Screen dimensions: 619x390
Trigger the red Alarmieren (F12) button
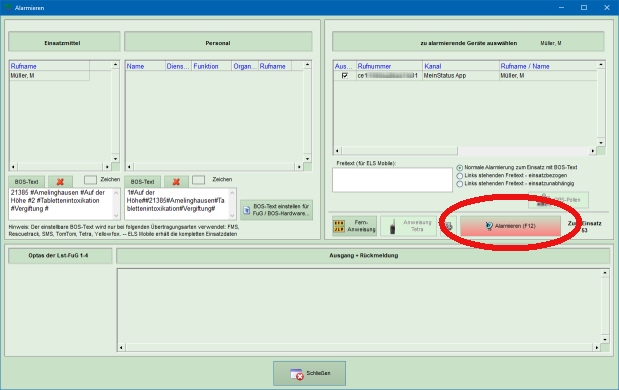510,226
